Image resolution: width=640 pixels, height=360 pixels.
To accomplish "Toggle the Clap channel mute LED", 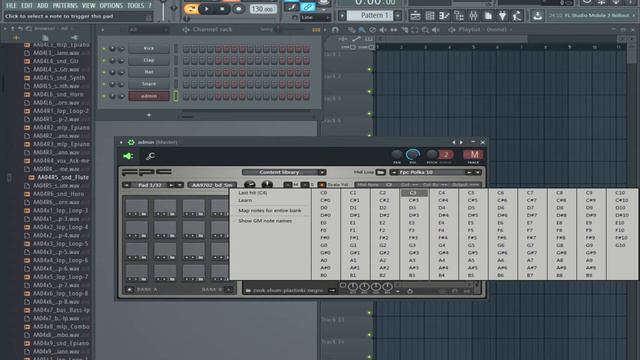I will coord(104,60).
